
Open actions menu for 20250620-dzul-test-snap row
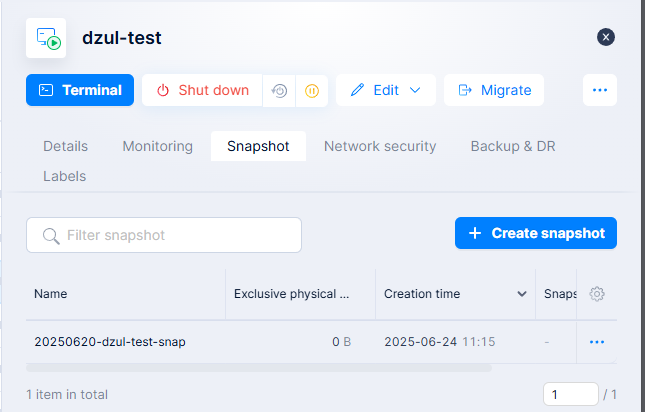597,342
